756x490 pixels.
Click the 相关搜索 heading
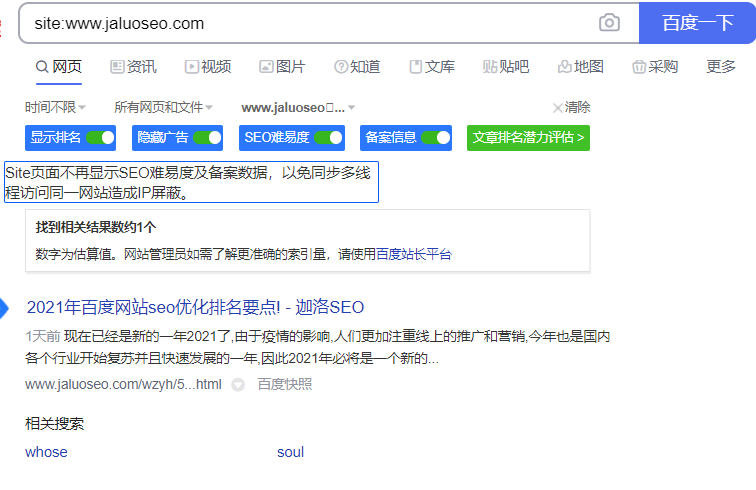(x=54, y=424)
